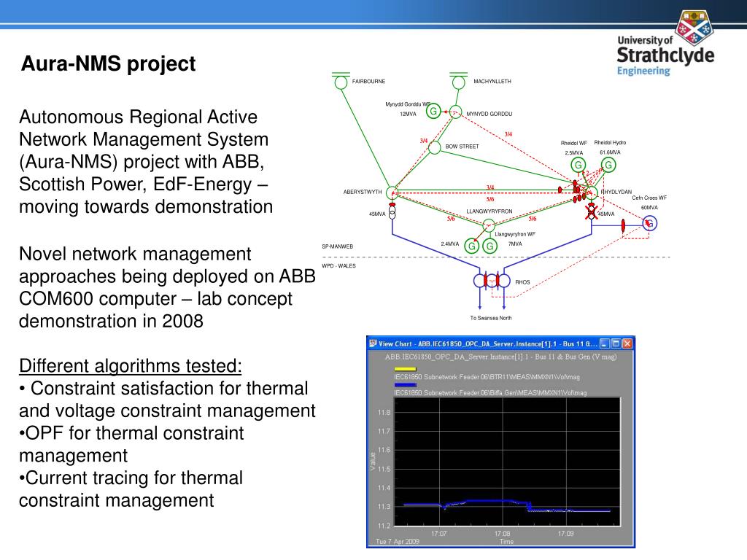Click the University of Strathclyde logo
This screenshot has height=560, width=747.
coord(665,42)
